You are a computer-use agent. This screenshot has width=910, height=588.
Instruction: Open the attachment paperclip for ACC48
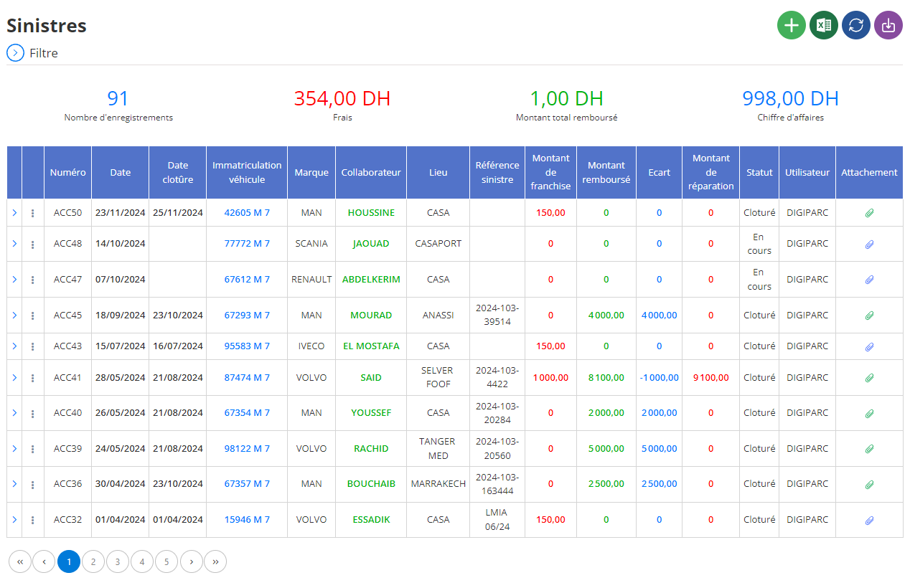point(869,244)
